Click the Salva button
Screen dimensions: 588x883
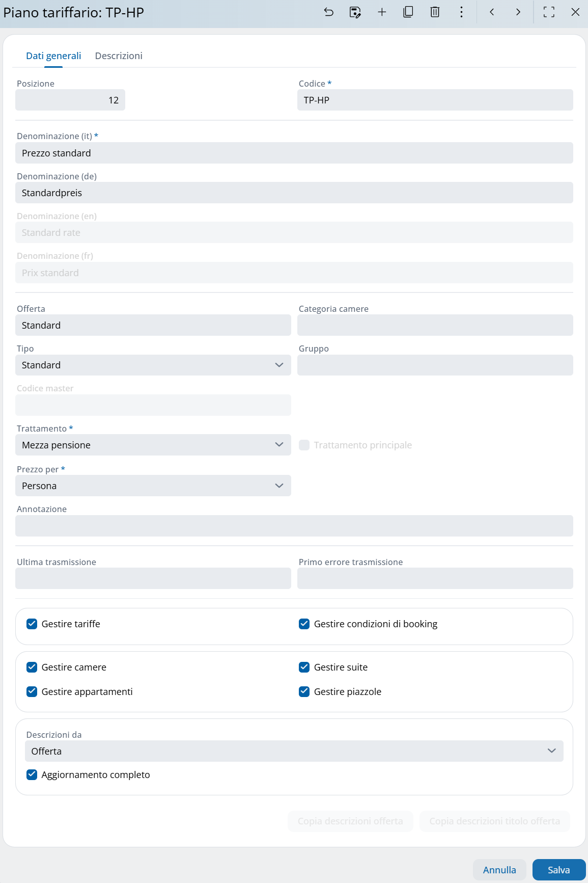558,870
